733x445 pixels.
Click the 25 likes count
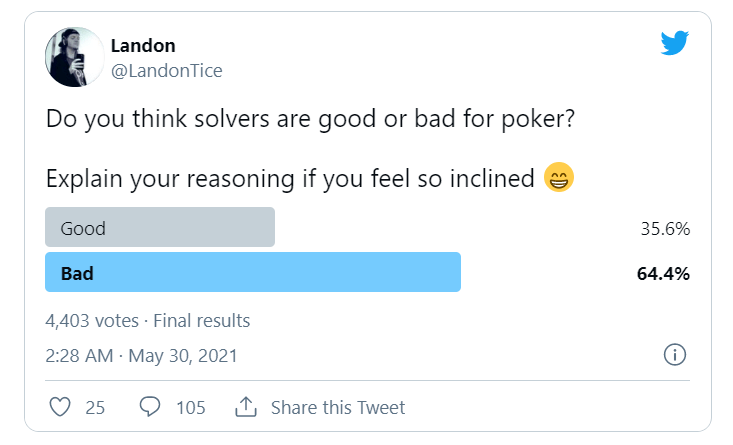pyautogui.click(x=95, y=408)
